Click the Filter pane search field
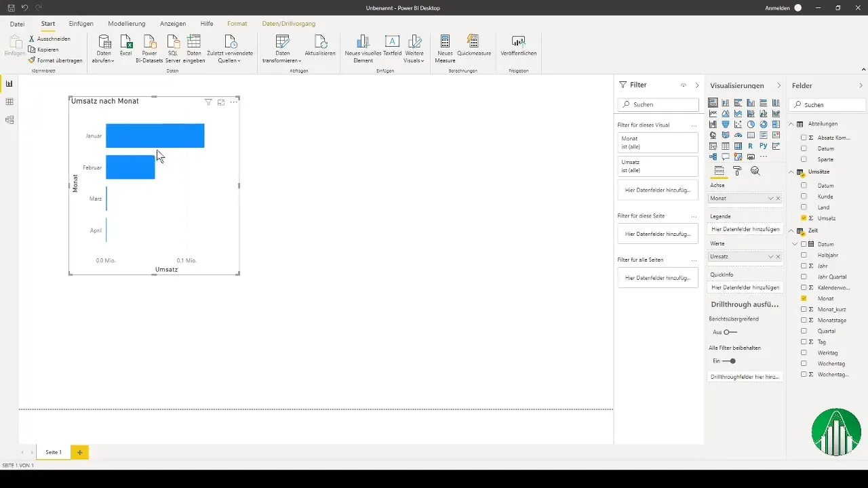This screenshot has width=868, height=488. (658, 105)
